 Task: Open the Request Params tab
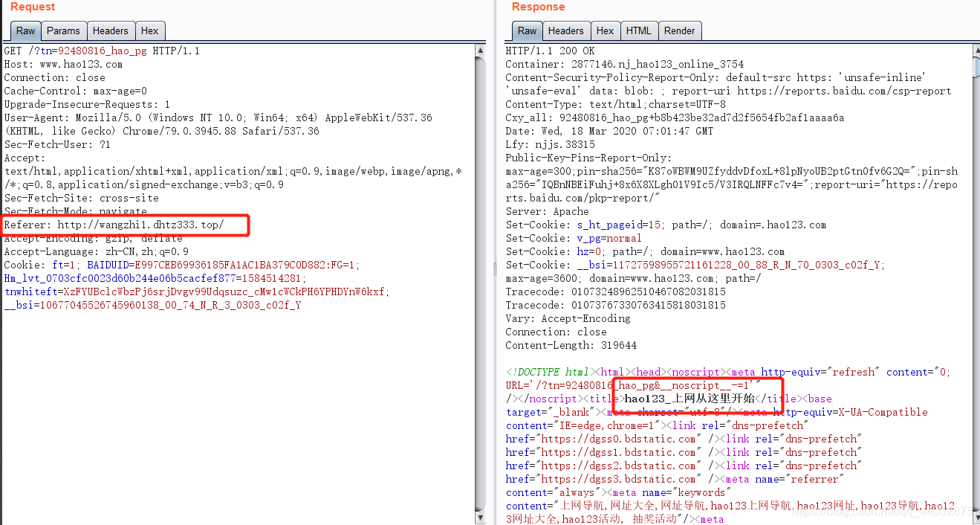click(63, 30)
